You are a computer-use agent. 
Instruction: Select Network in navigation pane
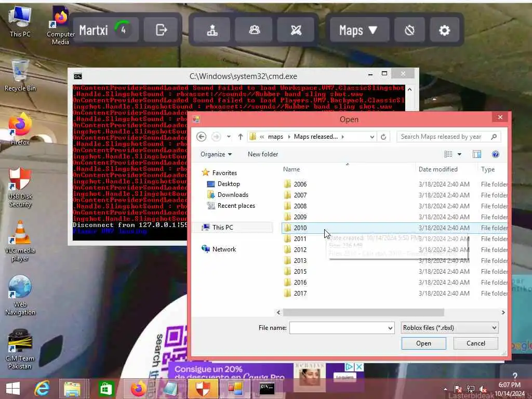219,249
